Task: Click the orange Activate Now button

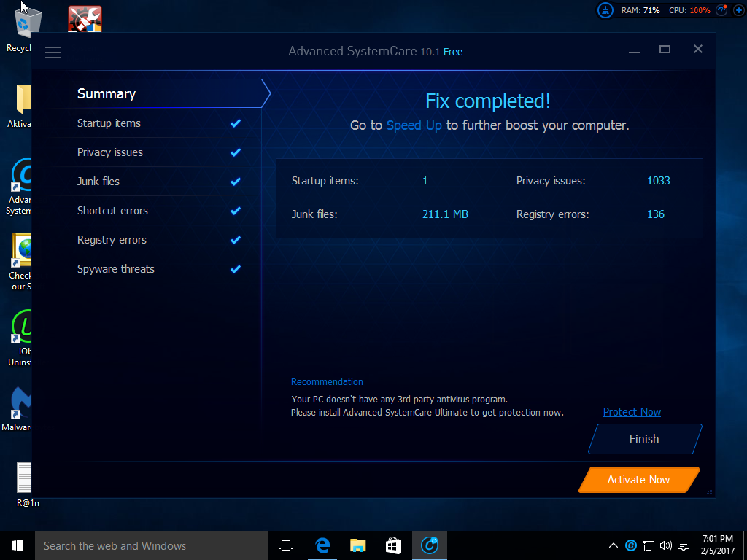Action: point(639,480)
